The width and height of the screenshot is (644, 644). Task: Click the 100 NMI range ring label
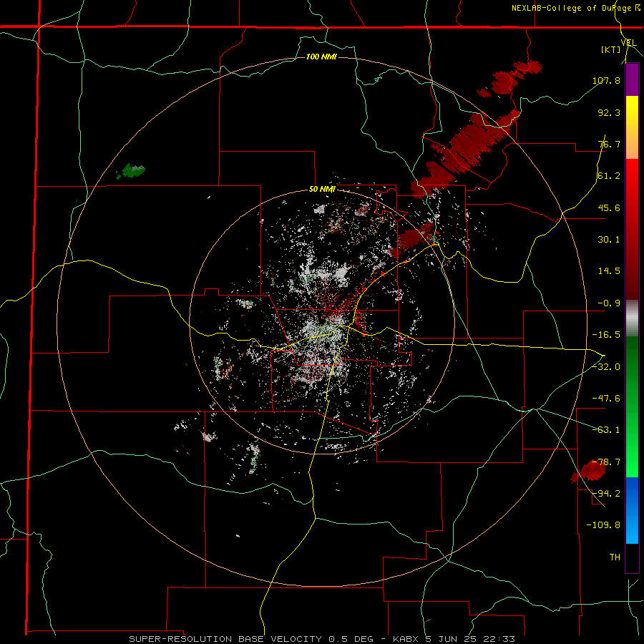pyautogui.click(x=321, y=57)
